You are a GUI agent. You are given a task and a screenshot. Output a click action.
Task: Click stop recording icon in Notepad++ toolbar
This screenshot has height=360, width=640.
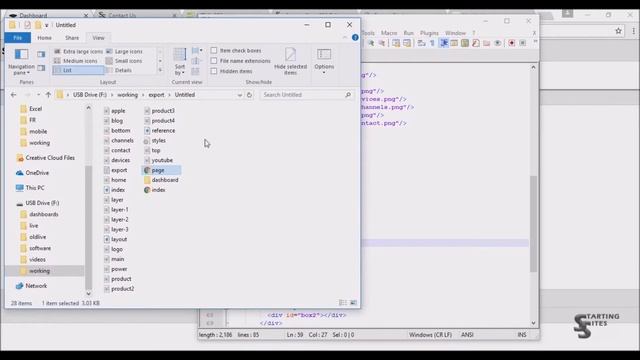coord(522,43)
